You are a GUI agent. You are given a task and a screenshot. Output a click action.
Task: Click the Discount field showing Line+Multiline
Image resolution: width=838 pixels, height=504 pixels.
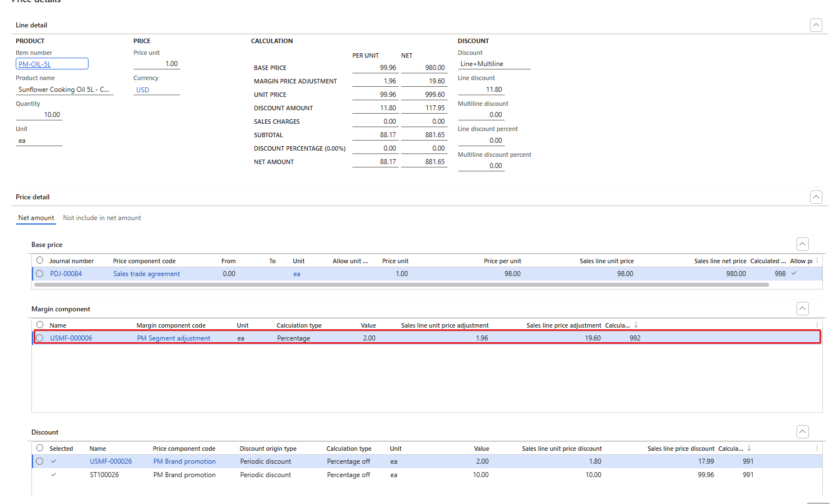tap(494, 64)
